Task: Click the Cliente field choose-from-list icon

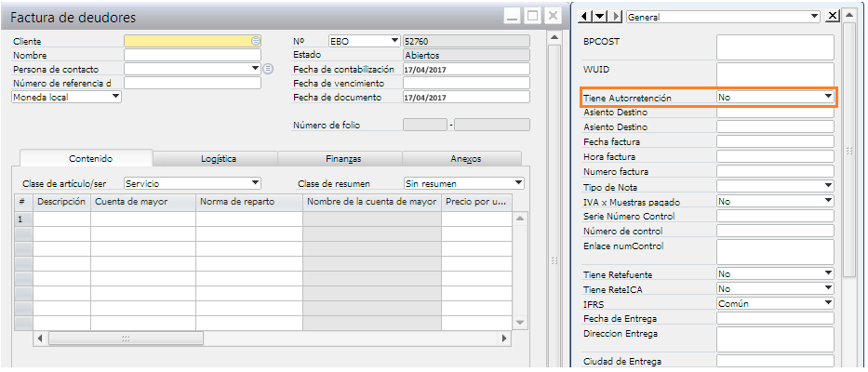Action: [x=255, y=41]
